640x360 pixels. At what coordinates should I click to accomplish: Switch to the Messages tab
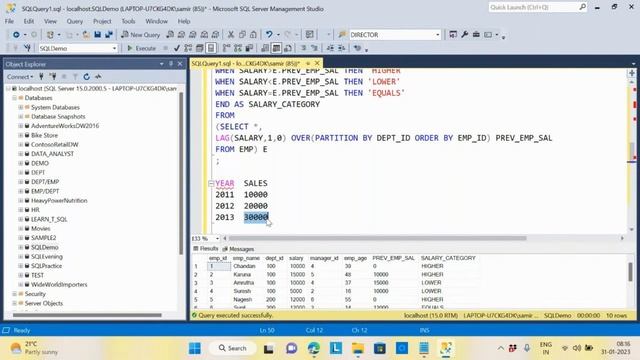coord(238,249)
